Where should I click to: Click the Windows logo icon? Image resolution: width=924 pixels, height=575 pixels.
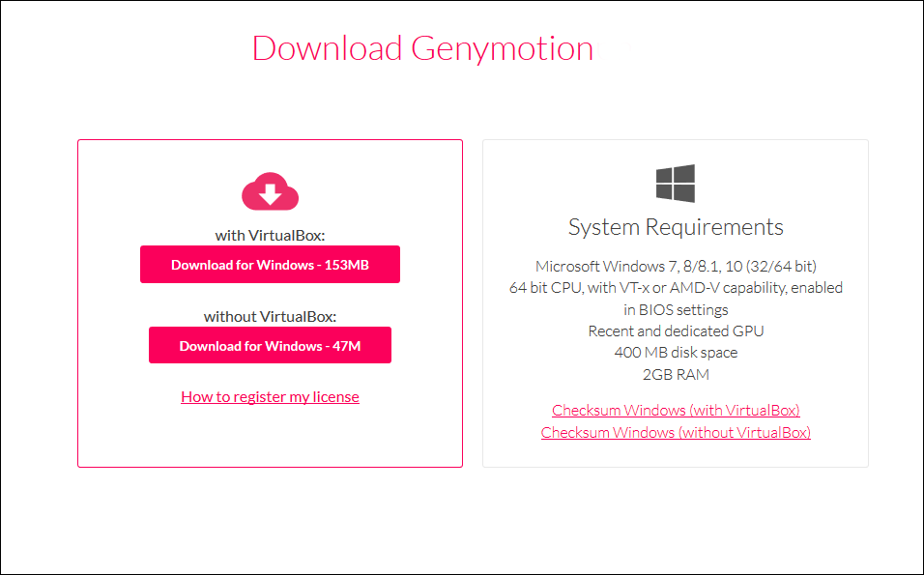[x=675, y=183]
